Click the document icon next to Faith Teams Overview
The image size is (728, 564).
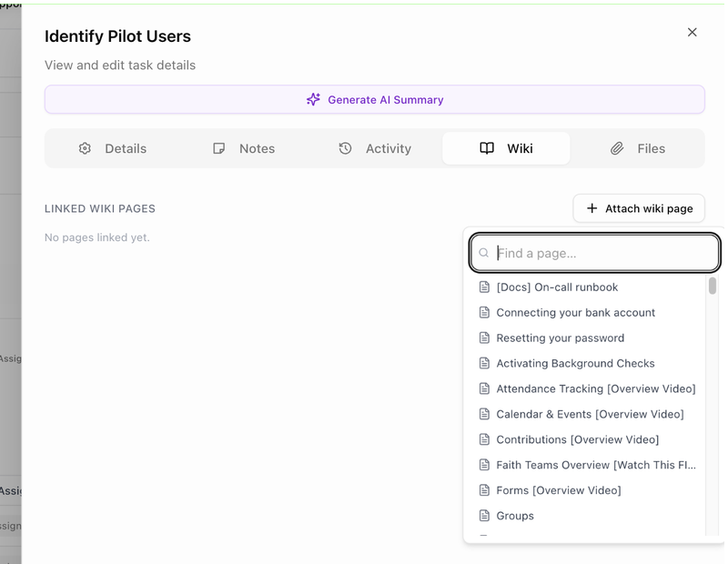(x=484, y=465)
